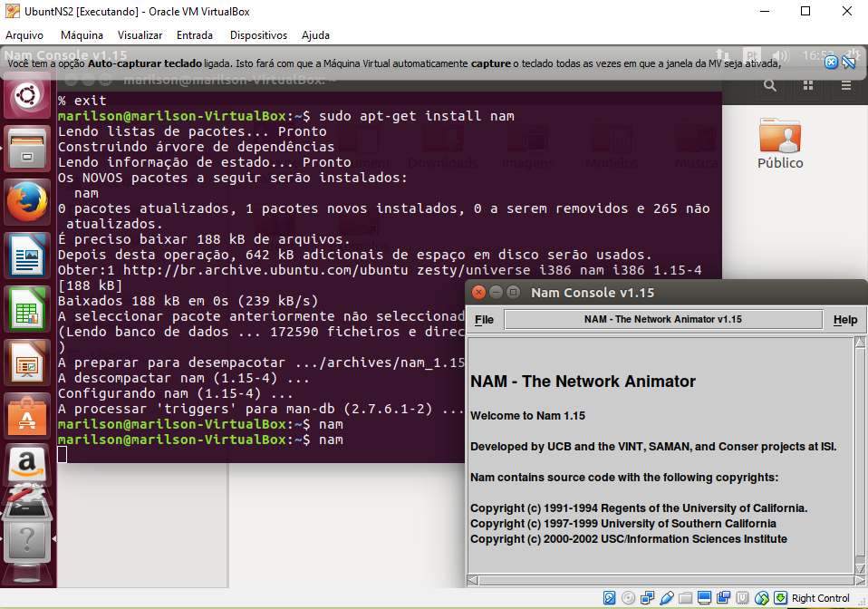Click the 'Nam Console v1.15' title bar
Image resolution: width=868 pixels, height=609 pixels.
pyautogui.click(x=667, y=293)
